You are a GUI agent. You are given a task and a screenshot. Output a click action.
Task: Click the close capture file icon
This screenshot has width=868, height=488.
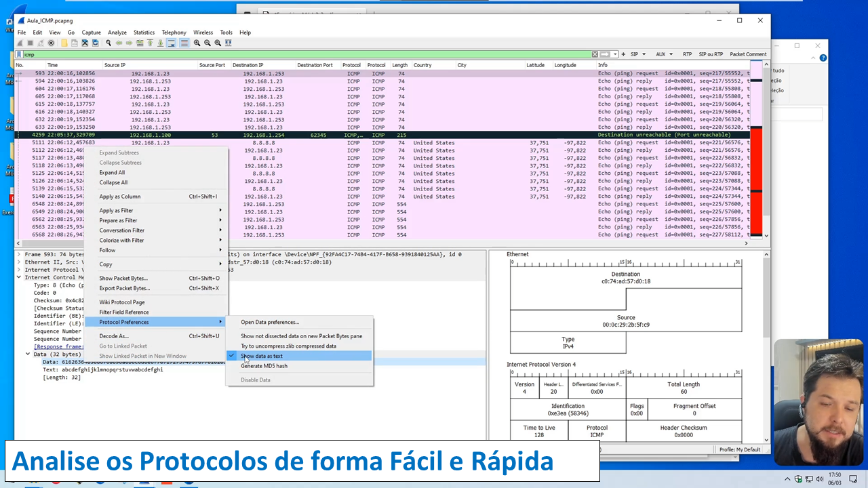pos(85,43)
